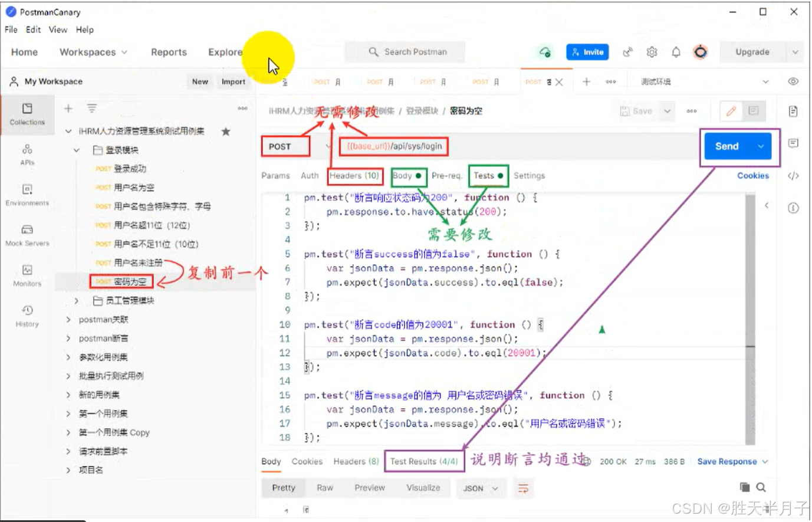Open the settings gear icon
The height and width of the screenshot is (522, 812).
click(x=652, y=52)
